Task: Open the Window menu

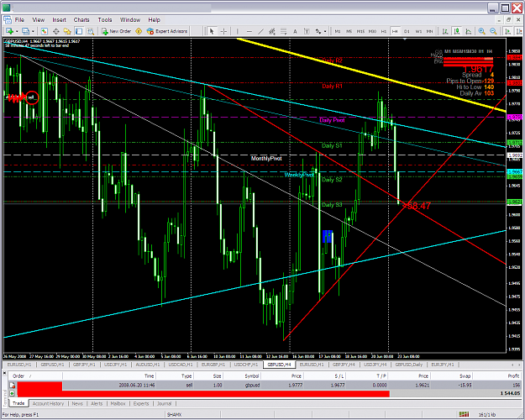Action: coord(130,20)
